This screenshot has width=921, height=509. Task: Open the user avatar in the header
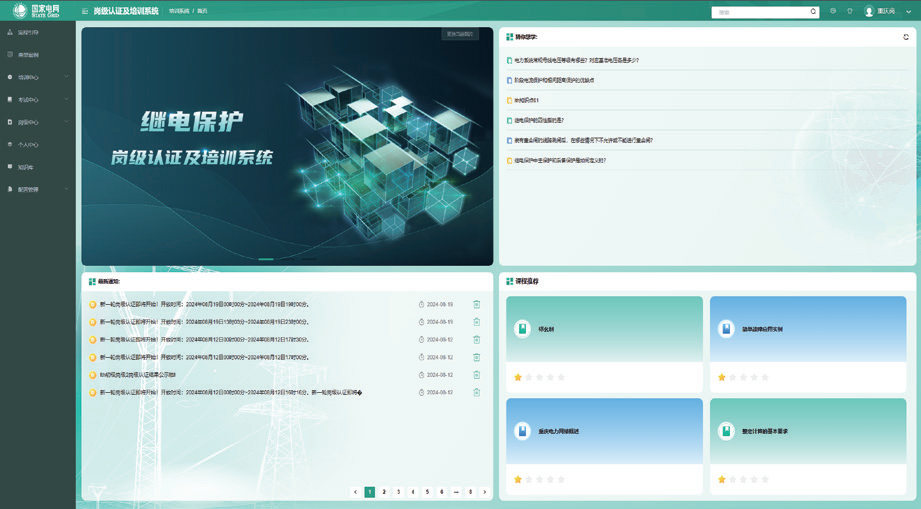click(869, 12)
